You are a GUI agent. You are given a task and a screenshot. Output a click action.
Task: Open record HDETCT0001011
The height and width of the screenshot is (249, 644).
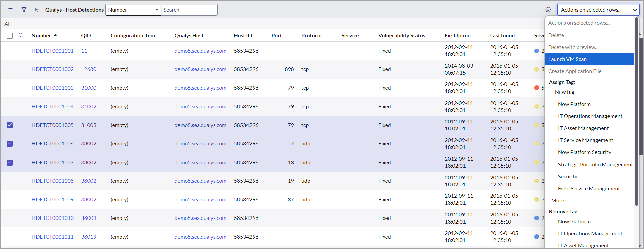tap(53, 237)
